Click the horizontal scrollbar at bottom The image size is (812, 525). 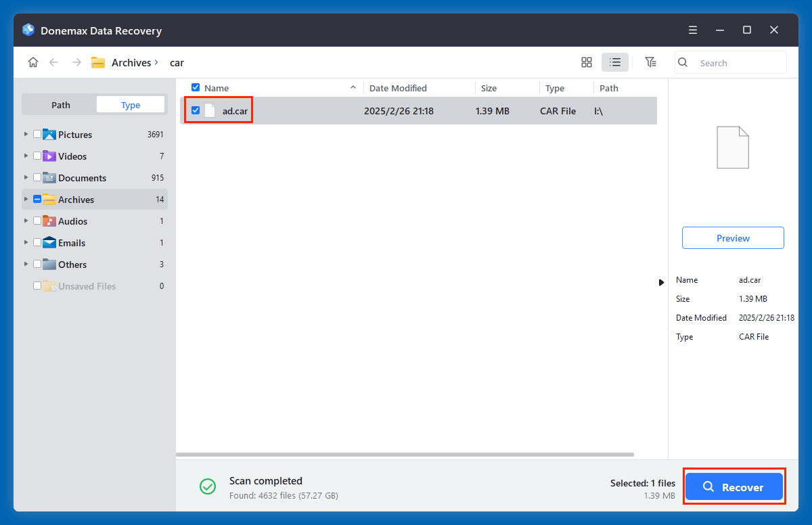(406, 454)
